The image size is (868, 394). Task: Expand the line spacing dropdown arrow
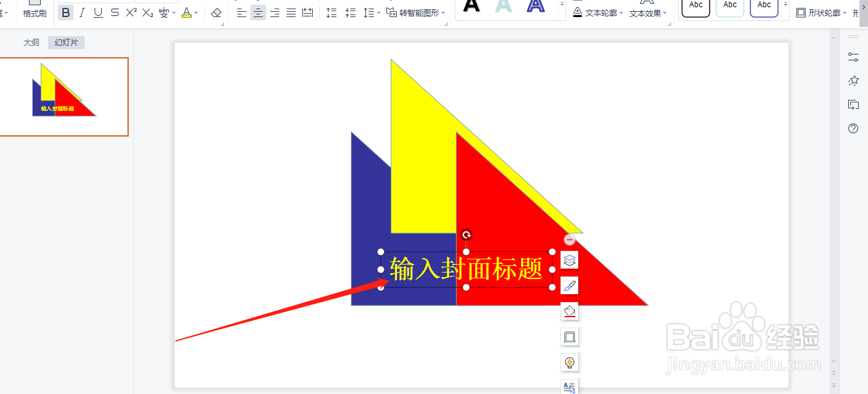378,13
